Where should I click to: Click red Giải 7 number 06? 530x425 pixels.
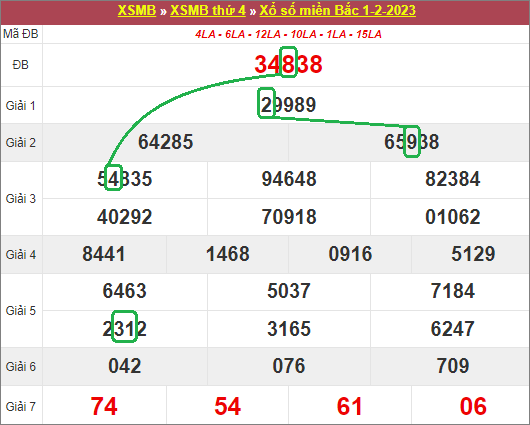pyautogui.click(x=473, y=406)
